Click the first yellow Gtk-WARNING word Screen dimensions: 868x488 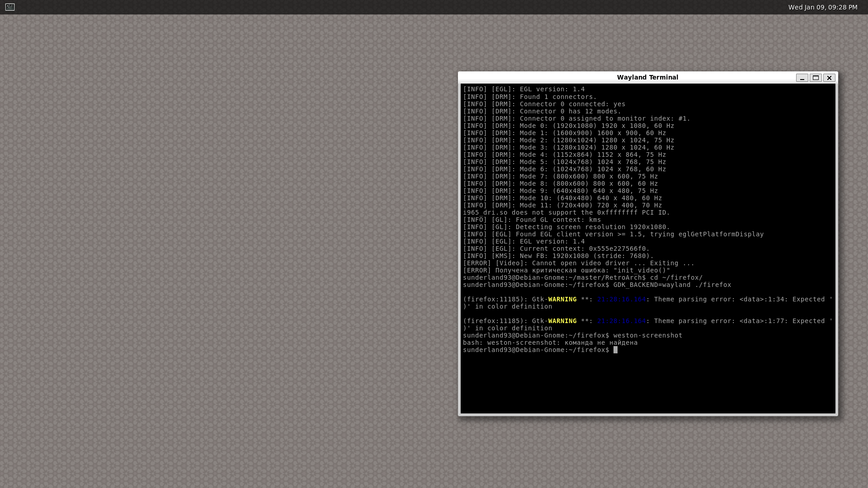[x=562, y=299]
